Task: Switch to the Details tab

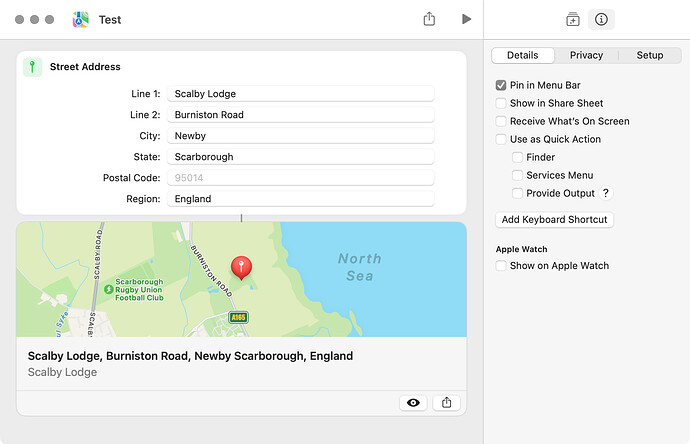Action: [522, 55]
